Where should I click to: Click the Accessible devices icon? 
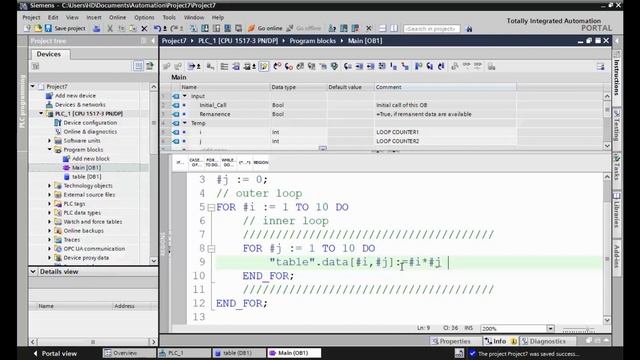pos(332,28)
